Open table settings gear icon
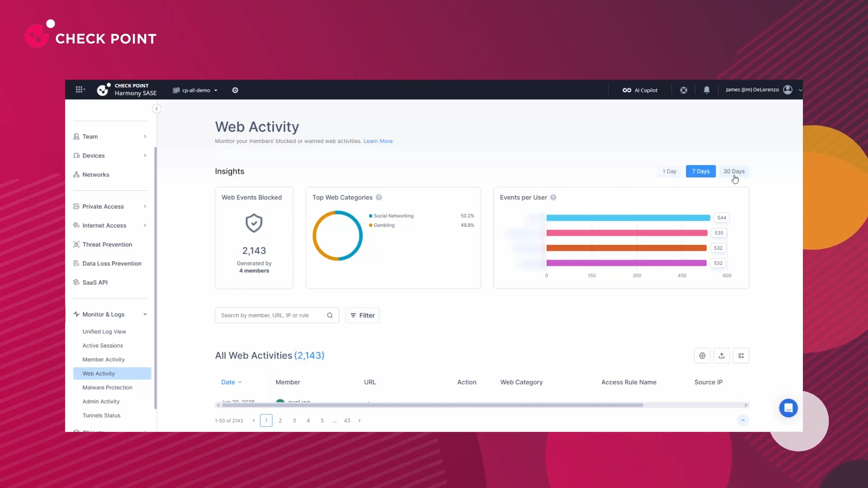This screenshot has height=488, width=868. point(702,356)
